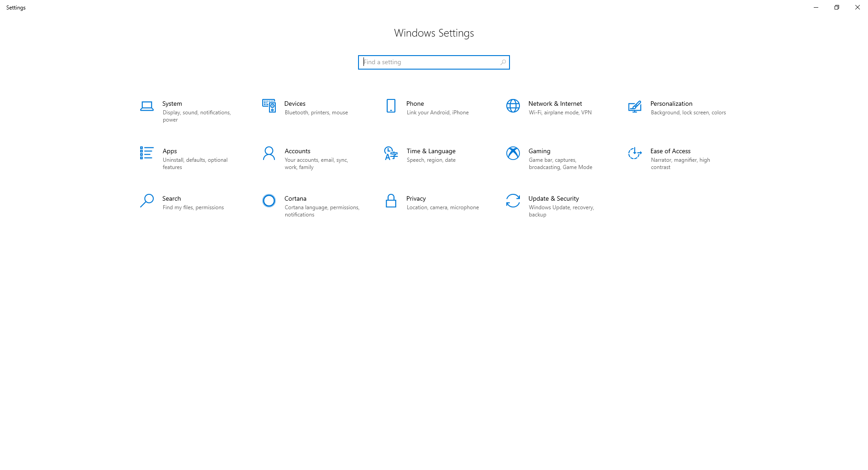This screenshot has width=868, height=470.
Task: Click 'Bluetooth, printers, mouse' description
Action: 316,113
